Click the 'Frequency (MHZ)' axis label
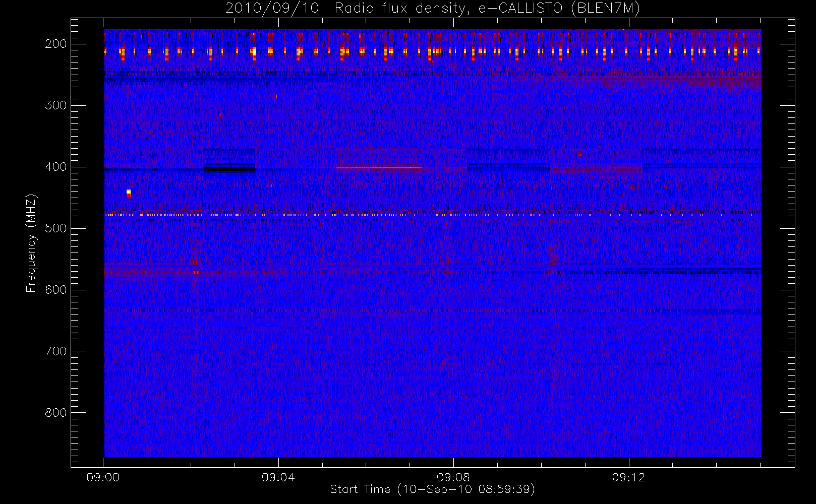This screenshot has width=816, height=504. 31,243
